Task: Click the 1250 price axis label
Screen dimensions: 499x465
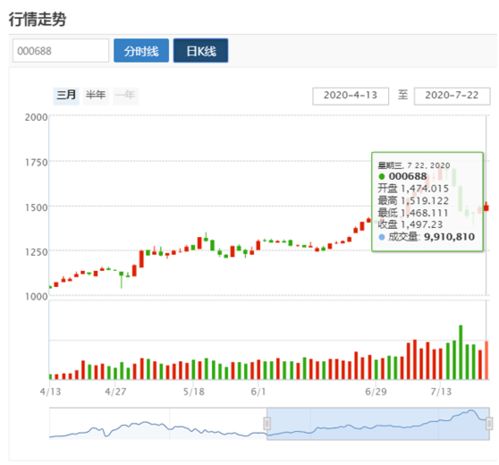Action: pos(36,252)
